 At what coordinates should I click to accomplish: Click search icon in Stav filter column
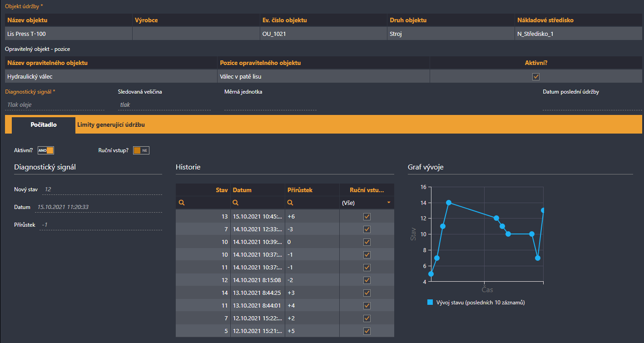(x=182, y=203)
